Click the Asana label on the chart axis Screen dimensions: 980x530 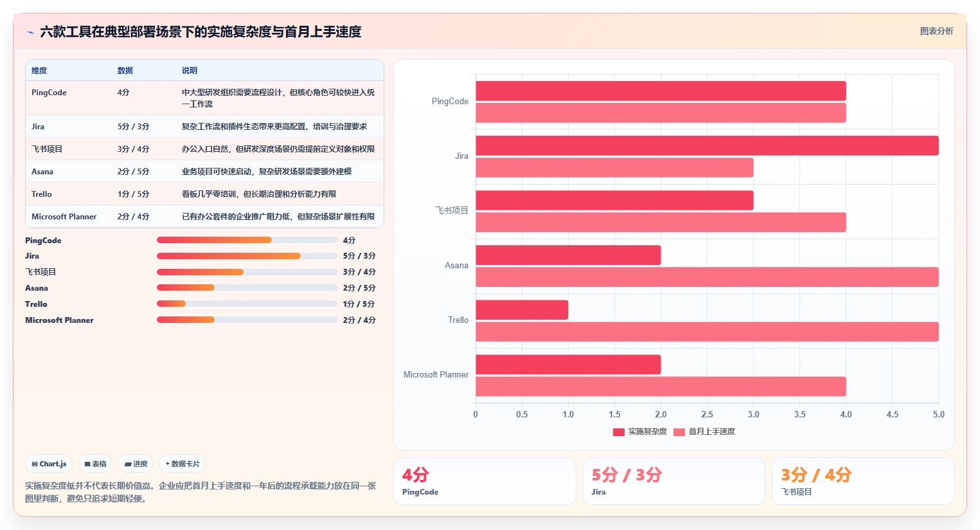(456, 266)
